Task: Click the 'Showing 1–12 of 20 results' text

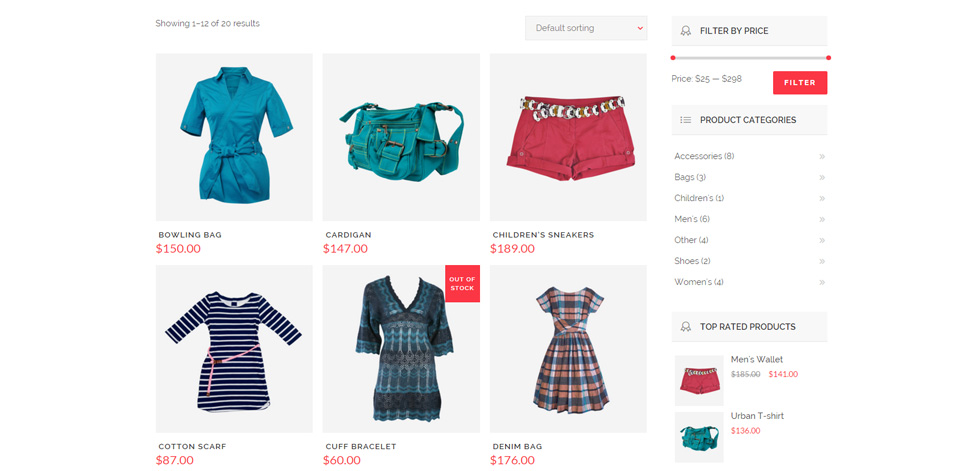Action: [x=208, y=24]
